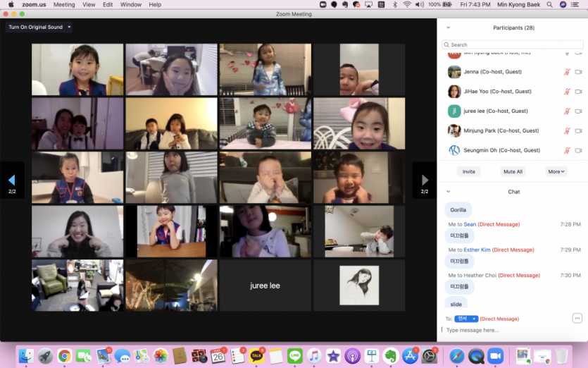Screen dimensions: 588x368
Task: Open Evernote in the Dock
Action: pyautogui.click(x=390, y=355)
